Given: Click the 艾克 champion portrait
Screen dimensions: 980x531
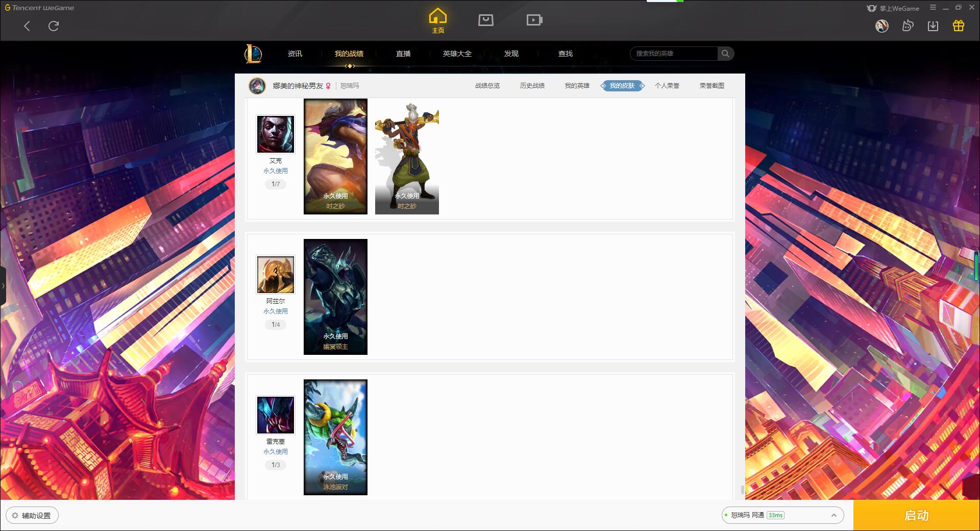Looking at the screenshot, I should click(x=276, y=134).
